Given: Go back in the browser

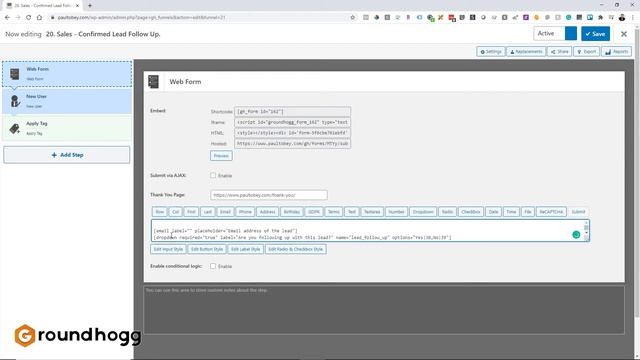Looking at the screenshot, I should [7, 18].
